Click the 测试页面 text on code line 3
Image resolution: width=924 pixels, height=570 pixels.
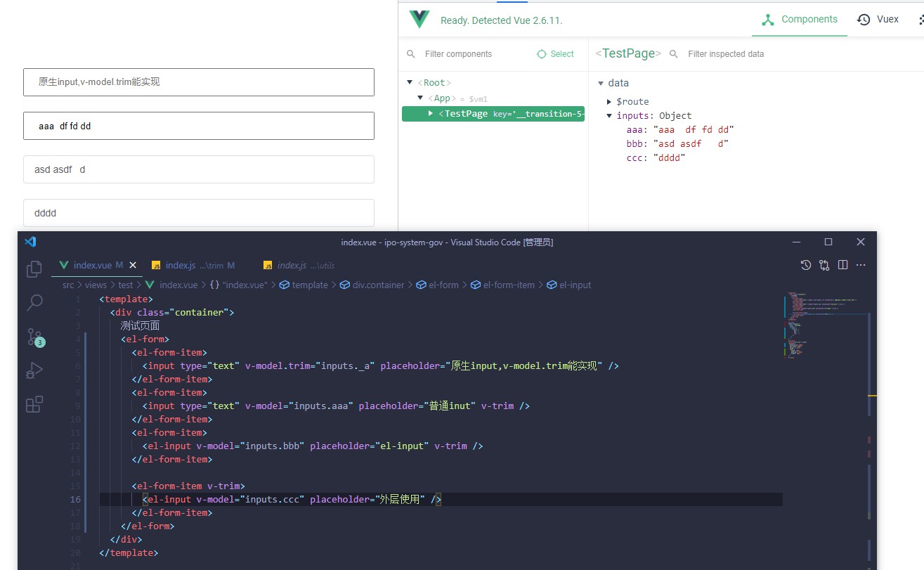pyautogui.click(x=140, y=325)
